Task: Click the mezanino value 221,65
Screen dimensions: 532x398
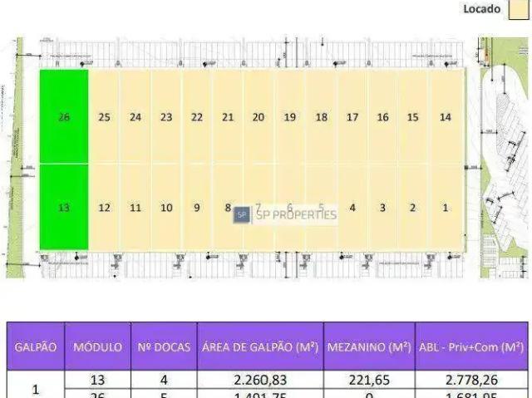Action: pos(369,380)
